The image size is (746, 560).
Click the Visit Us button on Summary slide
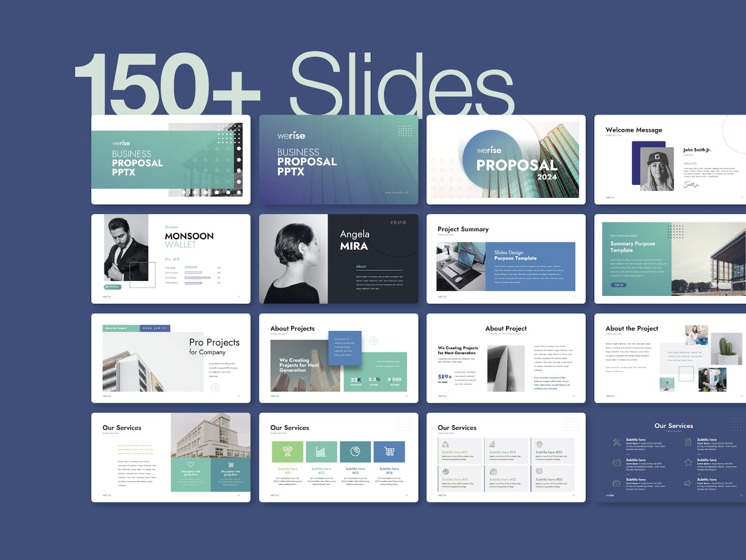619,285
